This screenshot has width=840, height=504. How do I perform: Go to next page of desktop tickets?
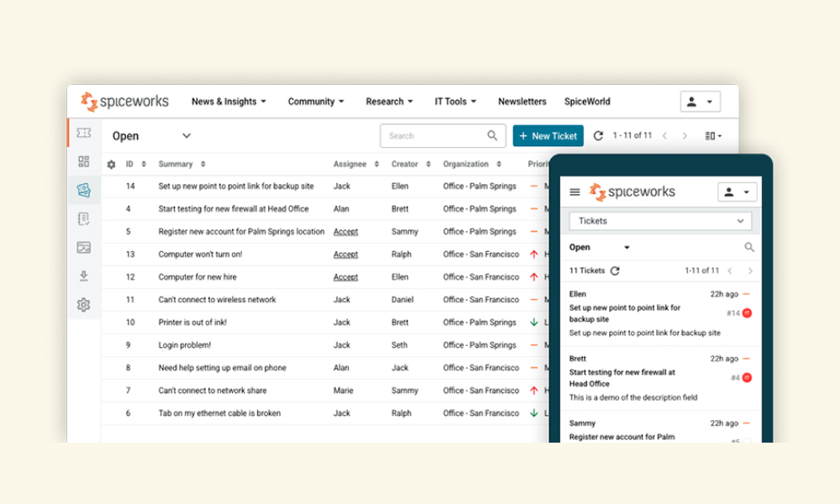685,136
